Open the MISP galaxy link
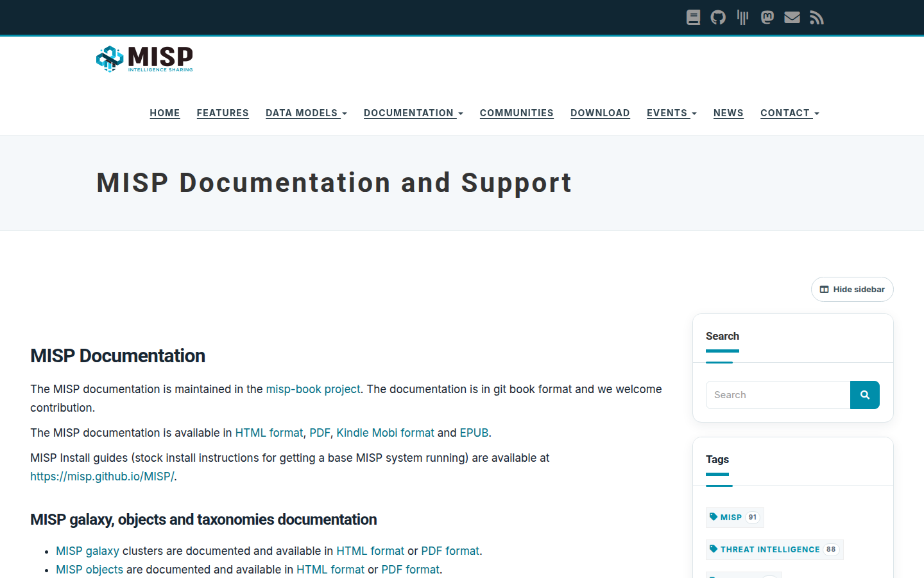 pyautogui.click(x=87, y=551)
